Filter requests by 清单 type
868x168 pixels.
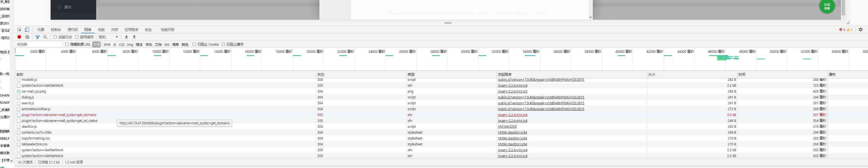176,45
